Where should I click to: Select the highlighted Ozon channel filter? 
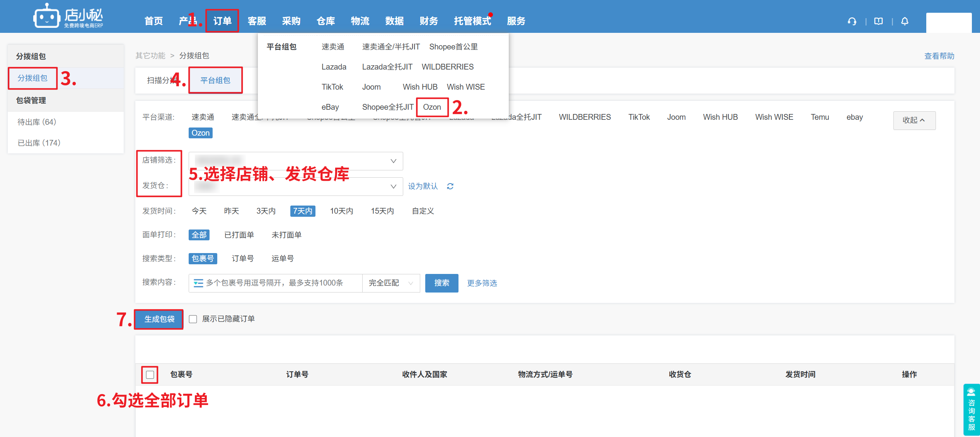[200, 133]
